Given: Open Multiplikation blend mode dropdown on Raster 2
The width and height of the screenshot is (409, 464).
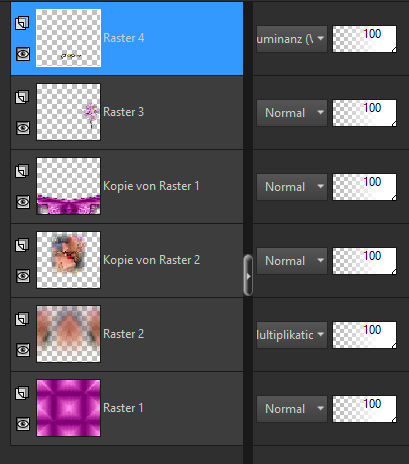Looking at the screenshot, I should coord(292,335).
